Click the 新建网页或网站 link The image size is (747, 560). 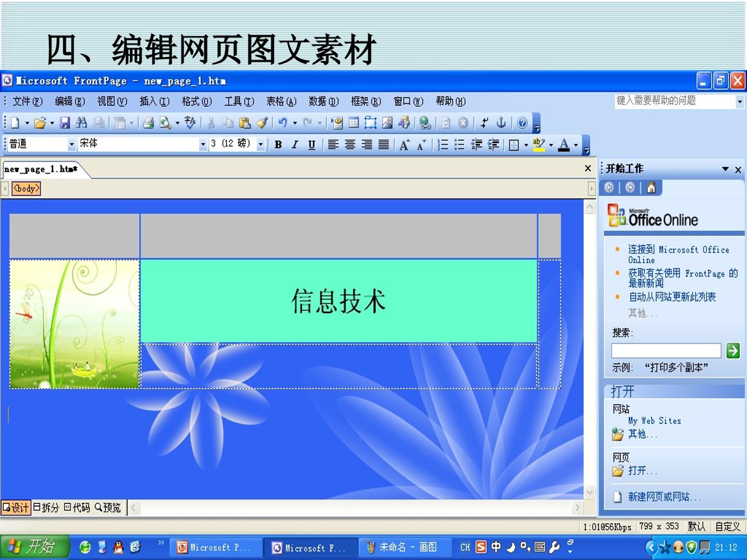pyautogui.click(x=664, y=497)
